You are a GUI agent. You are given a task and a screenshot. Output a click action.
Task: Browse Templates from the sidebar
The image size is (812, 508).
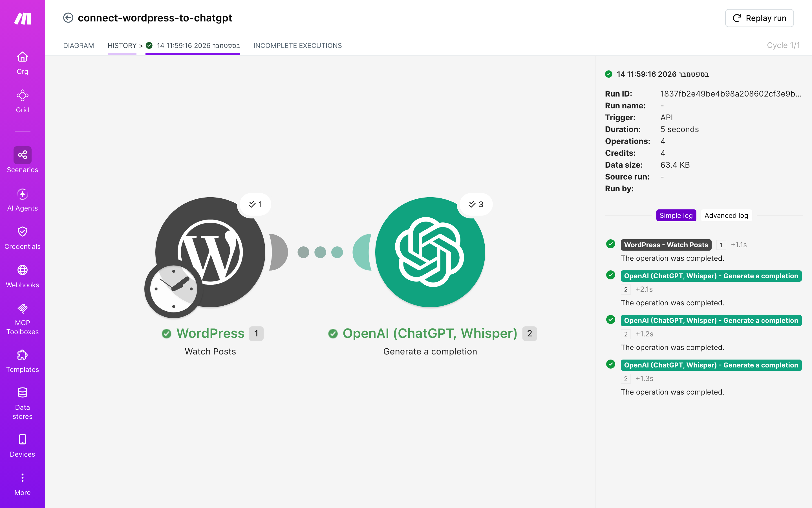coord(23,361)
